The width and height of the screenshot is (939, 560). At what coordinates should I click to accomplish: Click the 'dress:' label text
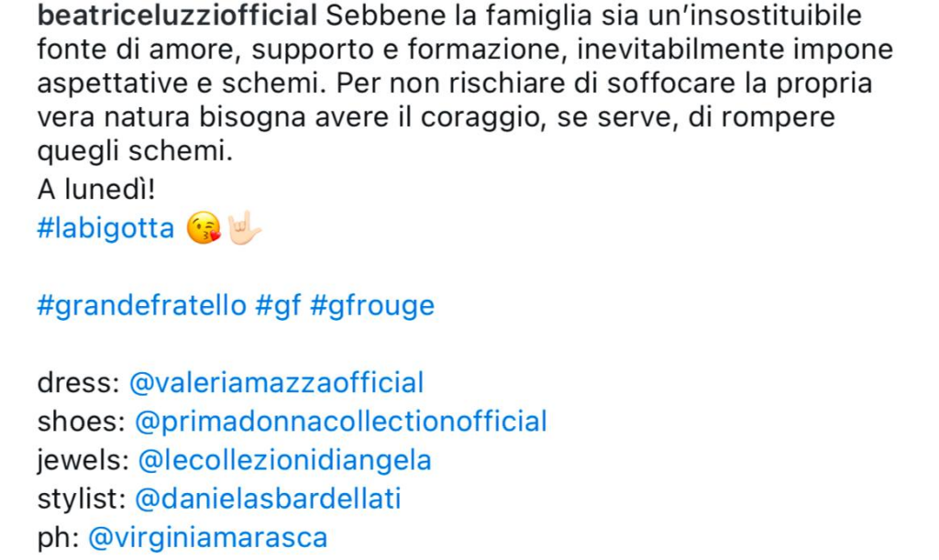(79, 383)
